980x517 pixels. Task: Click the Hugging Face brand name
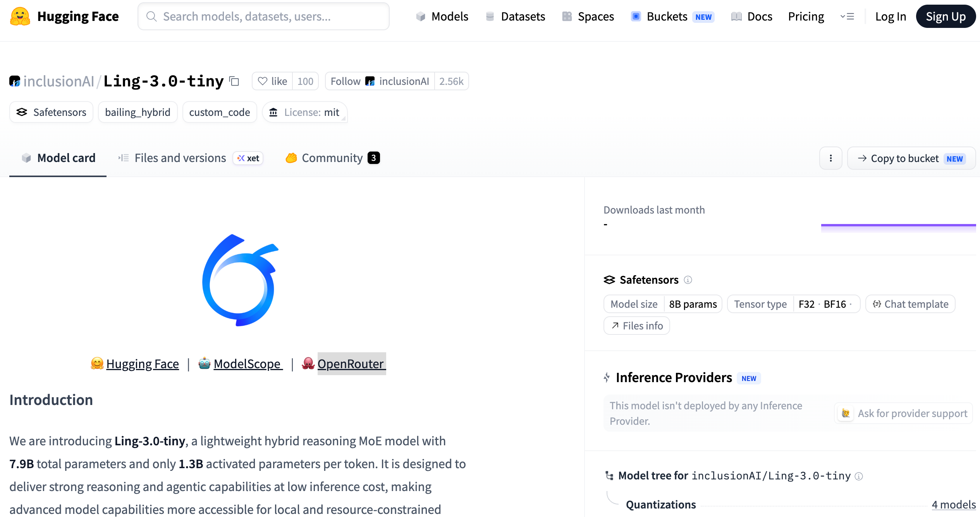coord(78,16)
